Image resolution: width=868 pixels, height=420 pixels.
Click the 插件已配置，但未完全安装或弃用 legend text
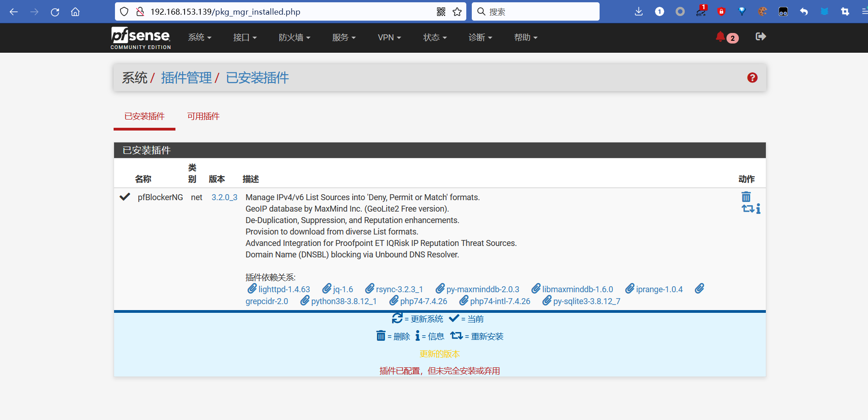click(x=440, y=371)
